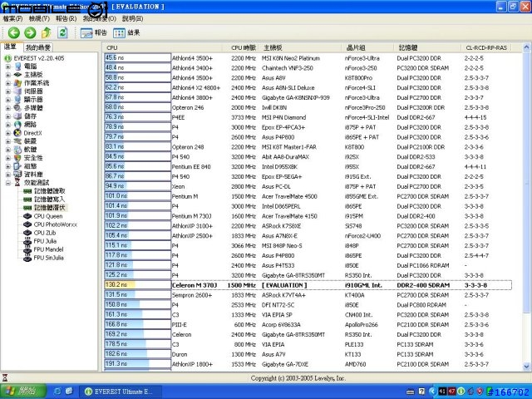
Task: Open the 說明(H) help menu
Action: (x=133, y=18)
